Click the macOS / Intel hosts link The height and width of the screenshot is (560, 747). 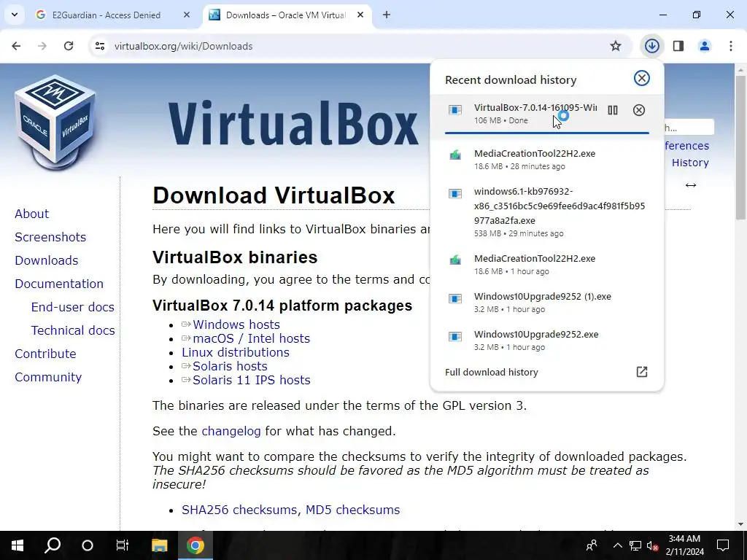click(x=252, y=338)
